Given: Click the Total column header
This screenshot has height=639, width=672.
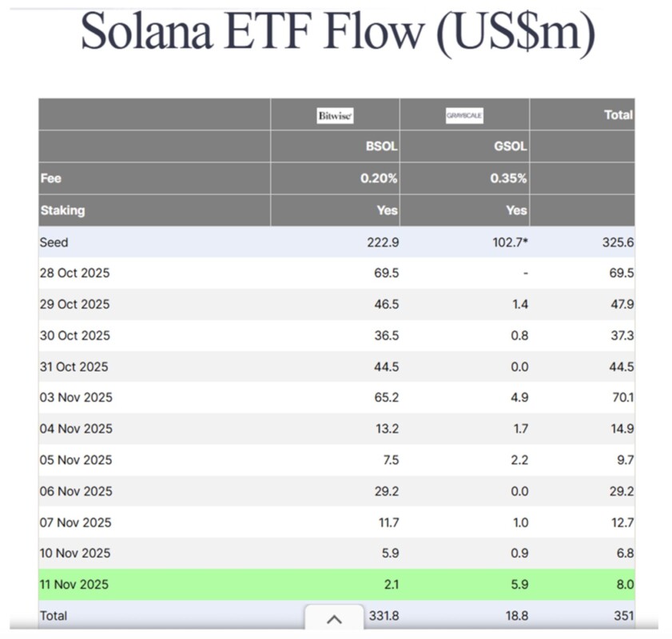Looking at the screenshot, I should (618, 115).
